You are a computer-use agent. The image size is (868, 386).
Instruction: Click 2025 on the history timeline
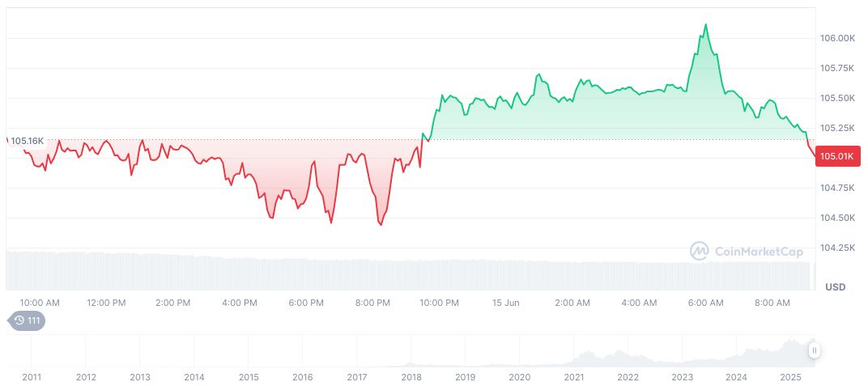790,377
